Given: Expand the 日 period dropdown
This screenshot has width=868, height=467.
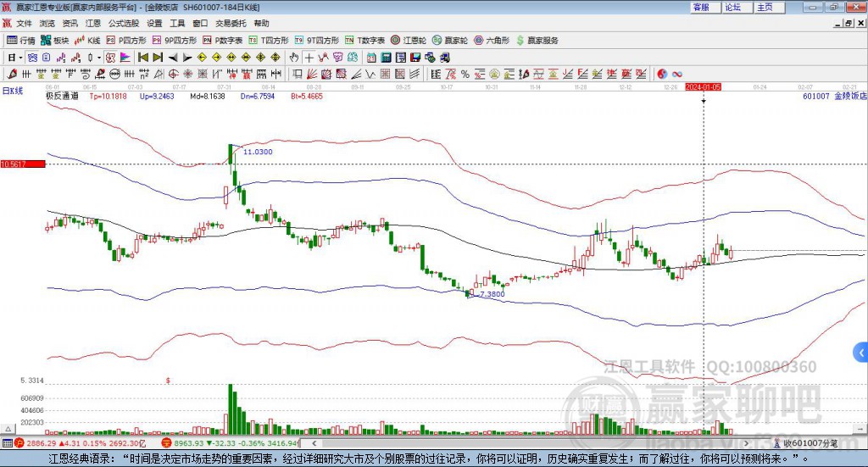Looking at the screenshot, I should tap(20, 58).
